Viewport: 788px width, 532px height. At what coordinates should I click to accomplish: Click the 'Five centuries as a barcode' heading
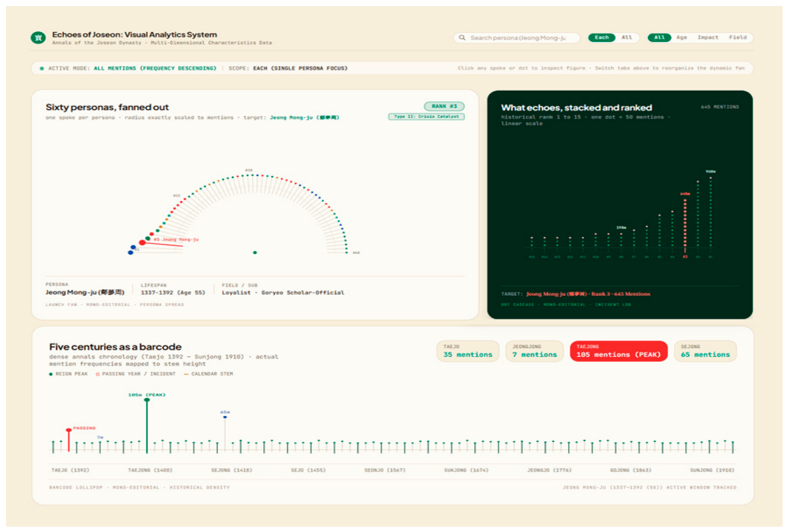[x=115, y=347]
